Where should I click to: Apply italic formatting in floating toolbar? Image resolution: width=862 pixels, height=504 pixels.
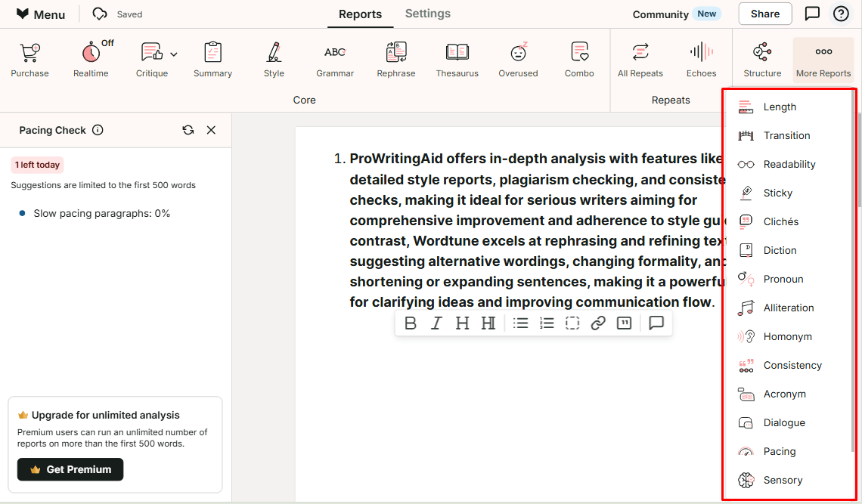coord(436,323)
